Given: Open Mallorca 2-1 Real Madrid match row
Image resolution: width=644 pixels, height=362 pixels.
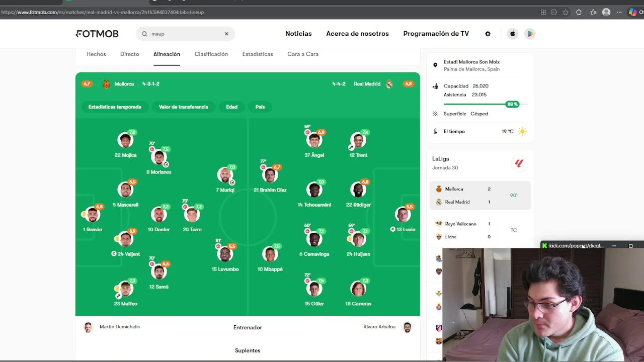Looking at the screenshot, I should point(480,195).
